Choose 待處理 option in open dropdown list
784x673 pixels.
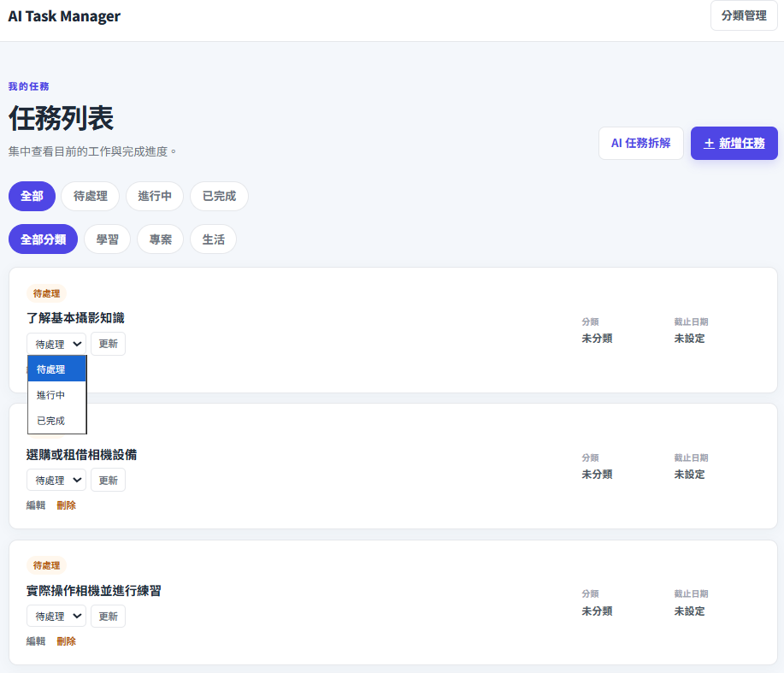pos(57,369)
